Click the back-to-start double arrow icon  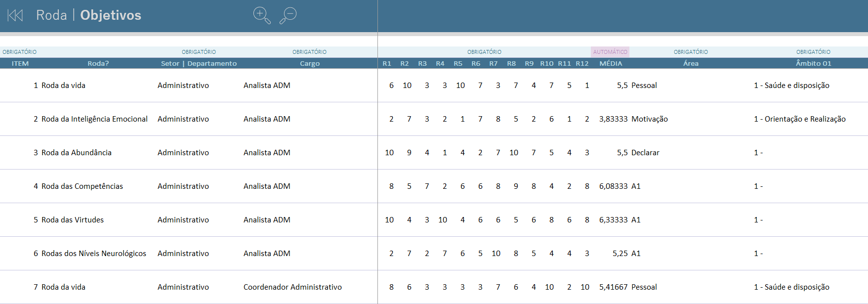15,15
